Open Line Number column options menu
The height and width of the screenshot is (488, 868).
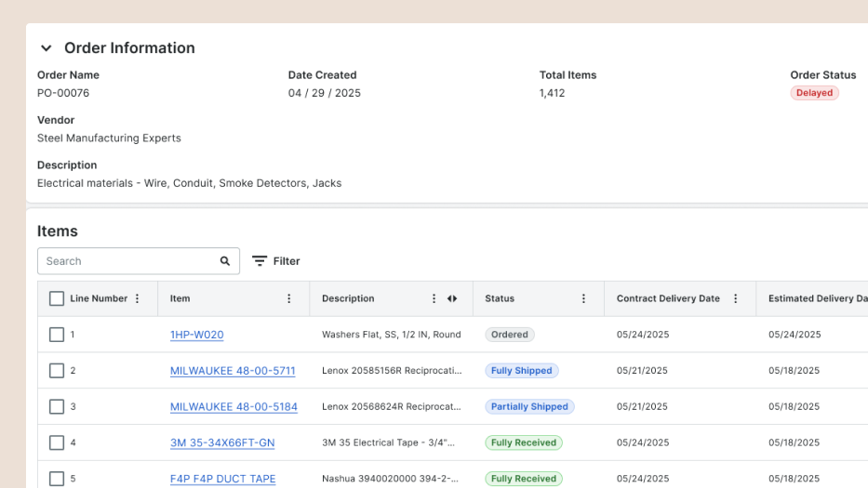coord(138,298)
